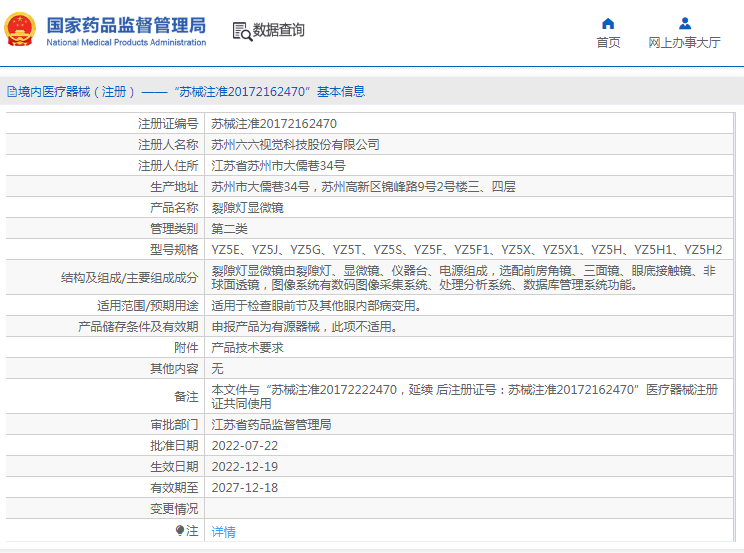Click the approval date 2022-07-22

click(x=245, y=446)
